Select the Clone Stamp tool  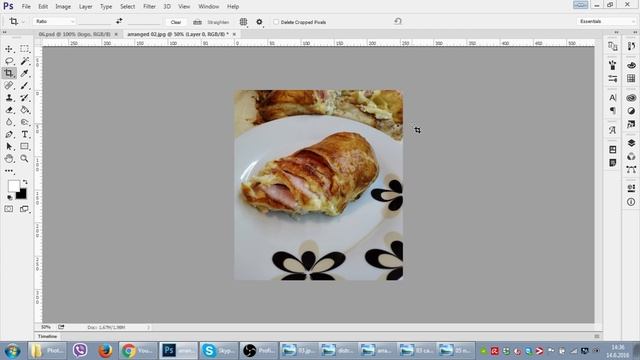[x=9, y=98]
